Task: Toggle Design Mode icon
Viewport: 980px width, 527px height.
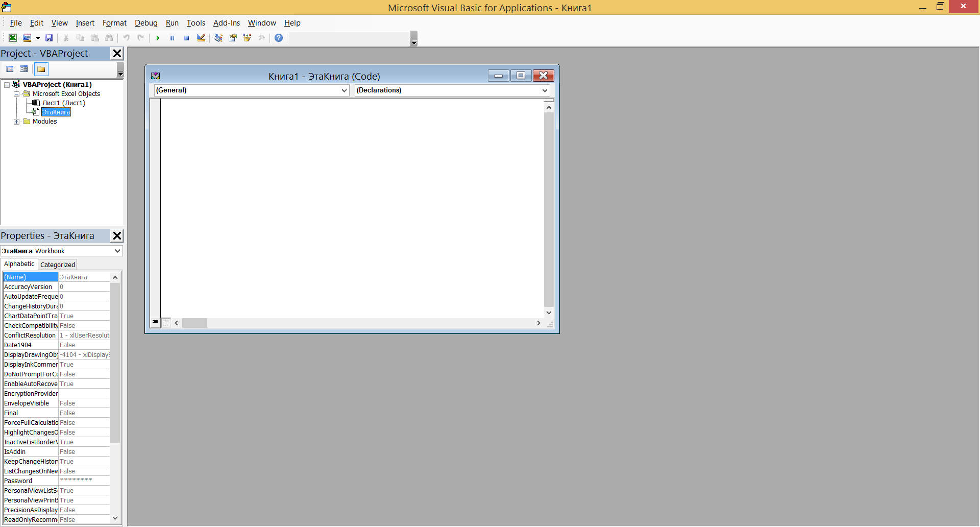Action: point(201,38)
